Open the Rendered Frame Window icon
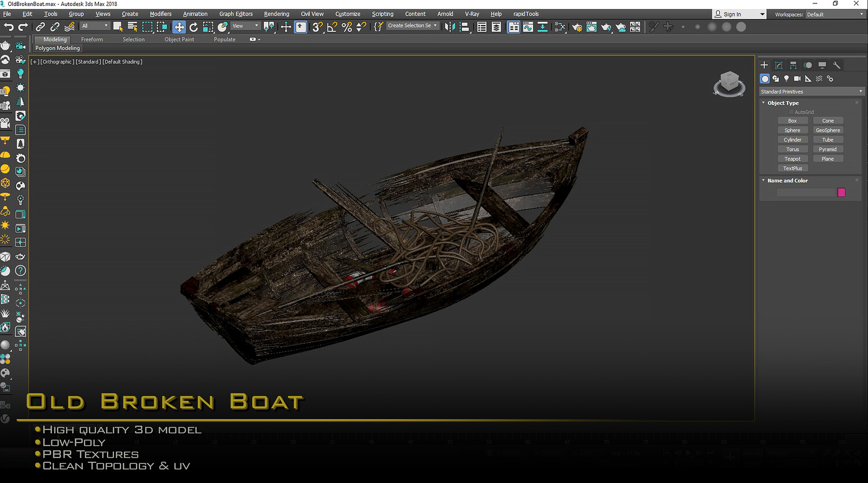This screenshot has width=868, height=483. [591, 27]
